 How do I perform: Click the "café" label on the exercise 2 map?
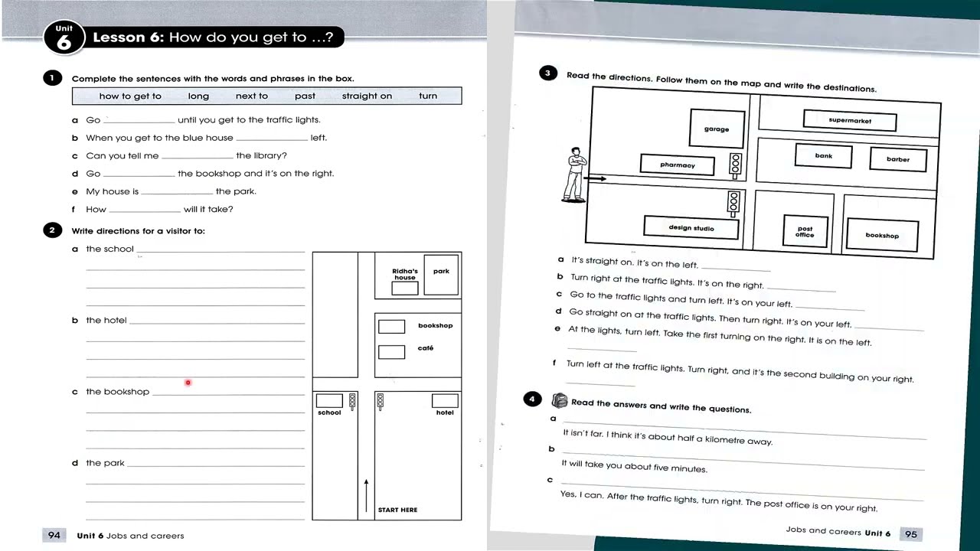tap(426, 348)
